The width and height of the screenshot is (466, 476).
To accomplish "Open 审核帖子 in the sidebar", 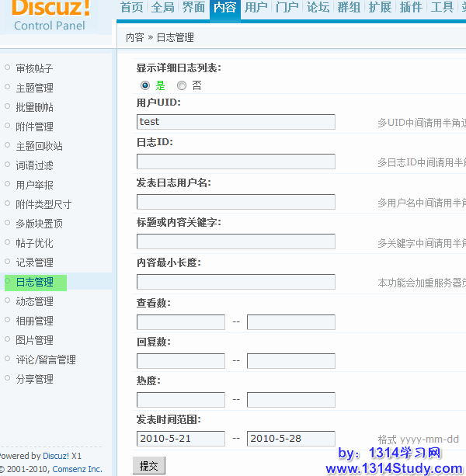I will tap(34, 68).
